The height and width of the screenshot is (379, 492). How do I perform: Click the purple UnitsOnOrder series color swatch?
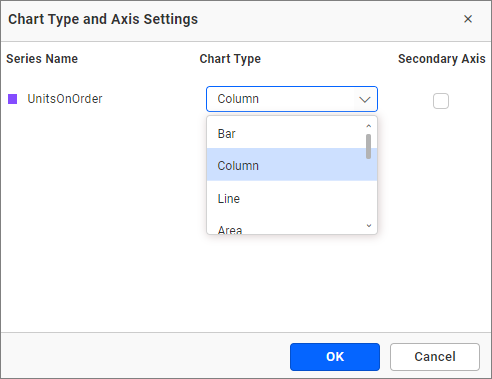pyautogui.click(x=13, y=99)
